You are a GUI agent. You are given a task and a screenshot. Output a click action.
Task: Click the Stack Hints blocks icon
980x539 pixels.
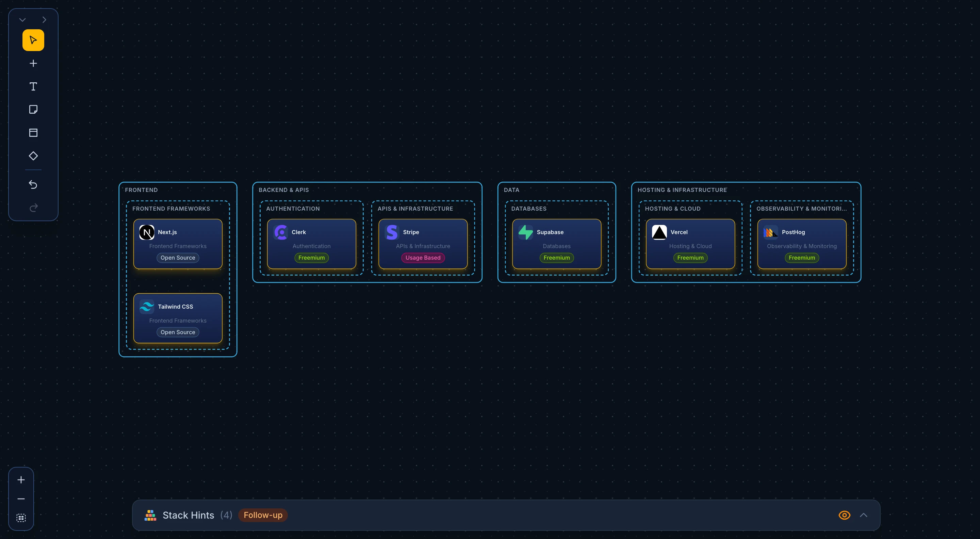[150, 515]
